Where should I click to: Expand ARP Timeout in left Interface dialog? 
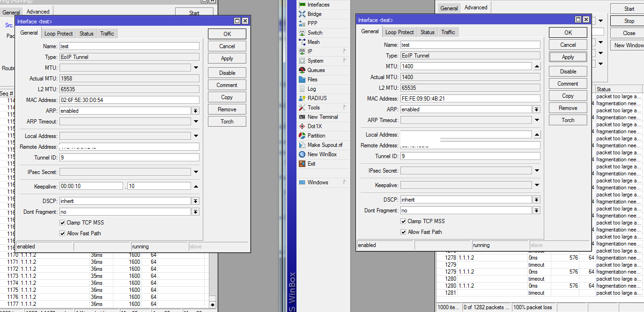click(196, 122)
